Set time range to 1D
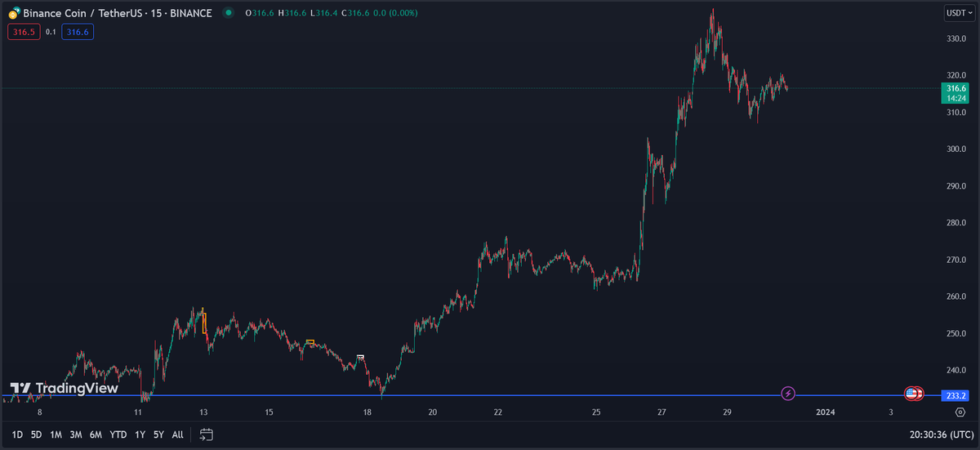The image size is (980, 450). click(x=17, y=434)
